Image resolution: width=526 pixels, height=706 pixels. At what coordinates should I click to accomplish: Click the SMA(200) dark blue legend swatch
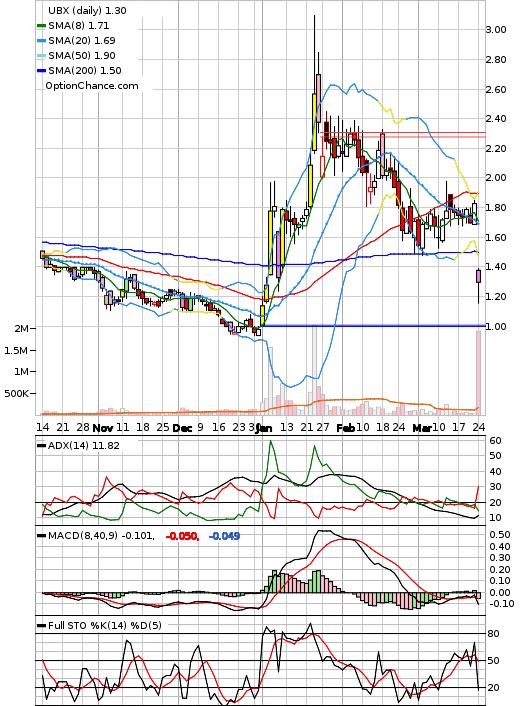(x=41, y=71)
